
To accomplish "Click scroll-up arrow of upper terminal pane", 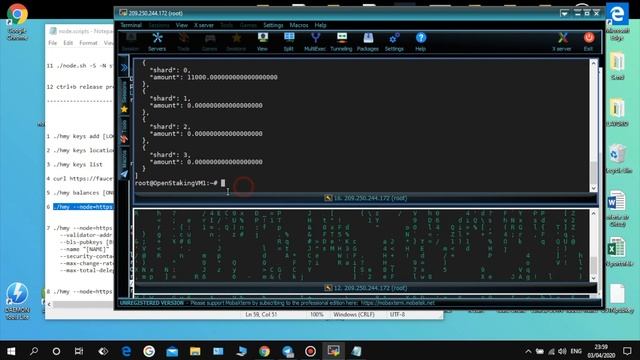I will click(594, 64).
